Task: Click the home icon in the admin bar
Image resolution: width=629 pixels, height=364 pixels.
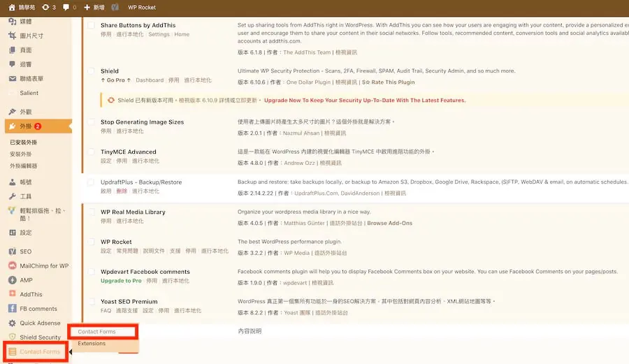Action: [12, 7]
